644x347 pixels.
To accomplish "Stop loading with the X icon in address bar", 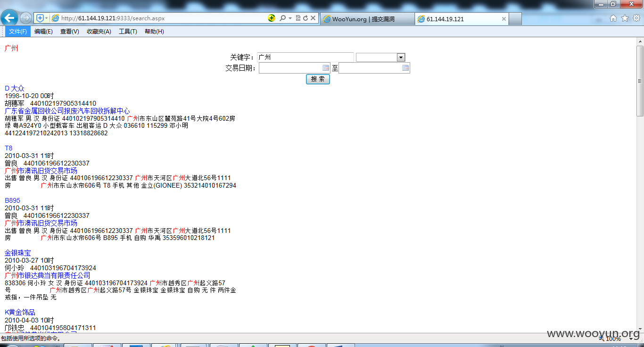I will click(313, 18).
